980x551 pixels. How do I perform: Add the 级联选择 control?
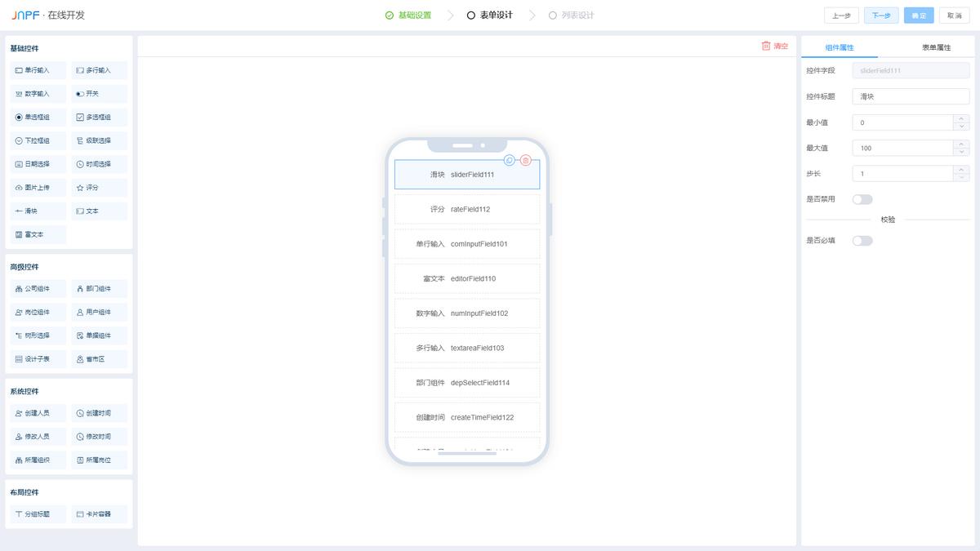tap(100, 140)
